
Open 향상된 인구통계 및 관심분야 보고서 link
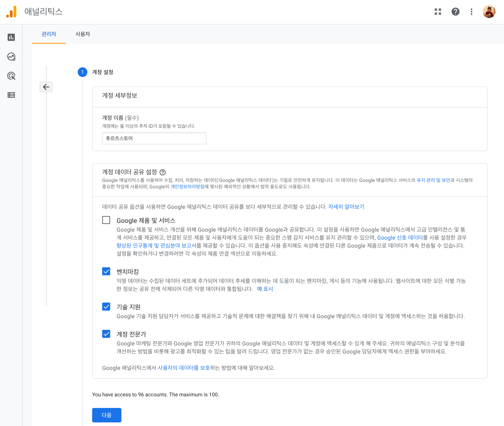156,246
